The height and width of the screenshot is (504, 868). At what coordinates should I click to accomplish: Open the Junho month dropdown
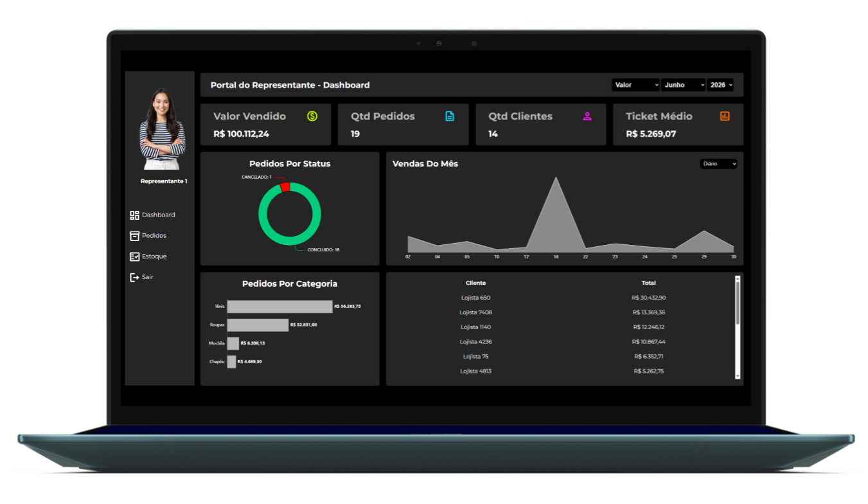tap(684, 85)
